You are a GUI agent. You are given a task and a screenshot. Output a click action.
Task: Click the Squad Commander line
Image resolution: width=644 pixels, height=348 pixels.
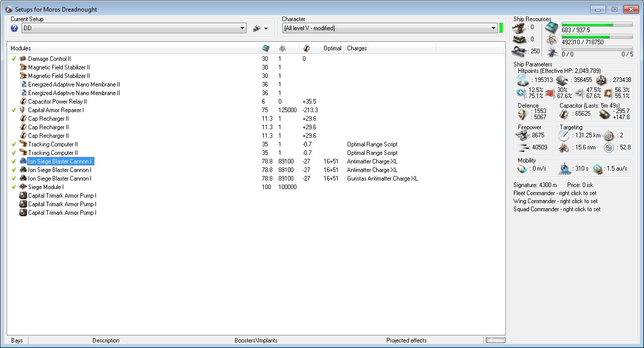557,209
